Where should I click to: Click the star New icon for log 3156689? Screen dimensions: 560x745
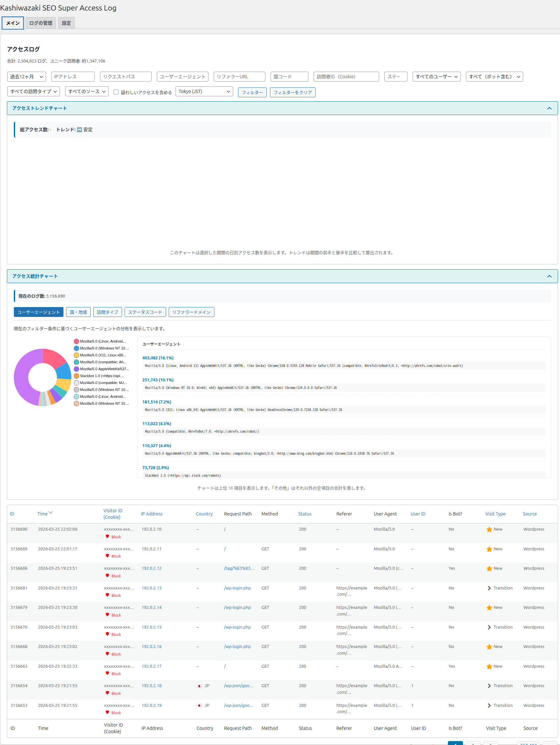489,549
